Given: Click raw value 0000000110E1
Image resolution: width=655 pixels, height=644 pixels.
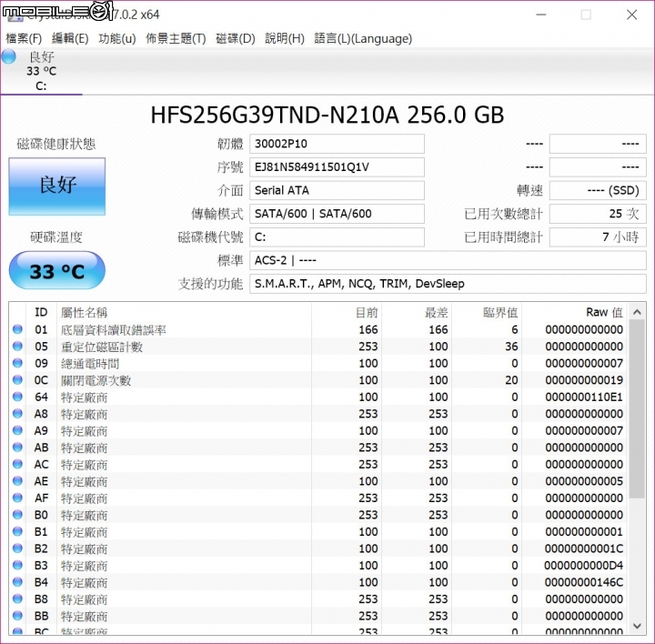Looking at the screenshot, I should (584, 397).
